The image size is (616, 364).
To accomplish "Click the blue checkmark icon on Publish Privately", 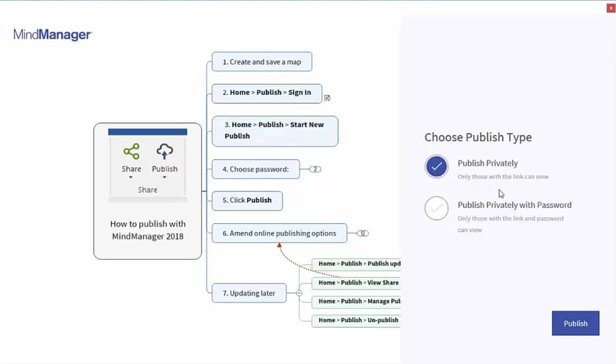I will [436, 166].
